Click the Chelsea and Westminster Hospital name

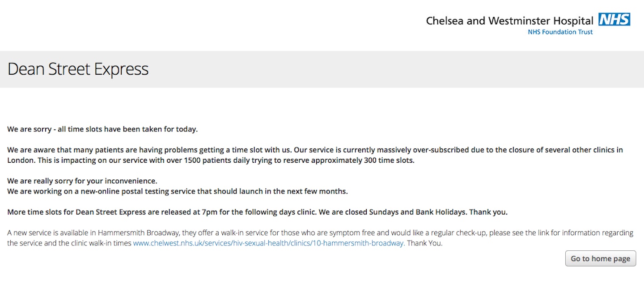point(510,21)
